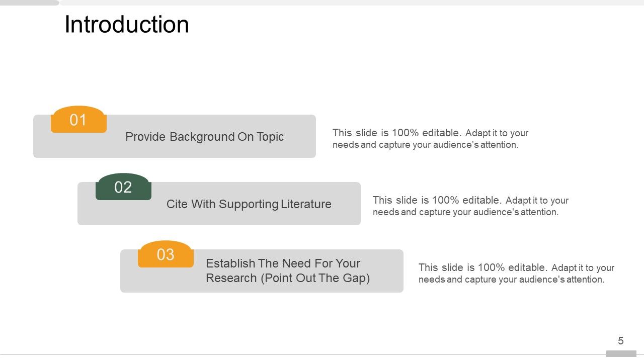Click Establish The Need For Your Research text
This screenshot has width=644, height=362.
[283, 263]
